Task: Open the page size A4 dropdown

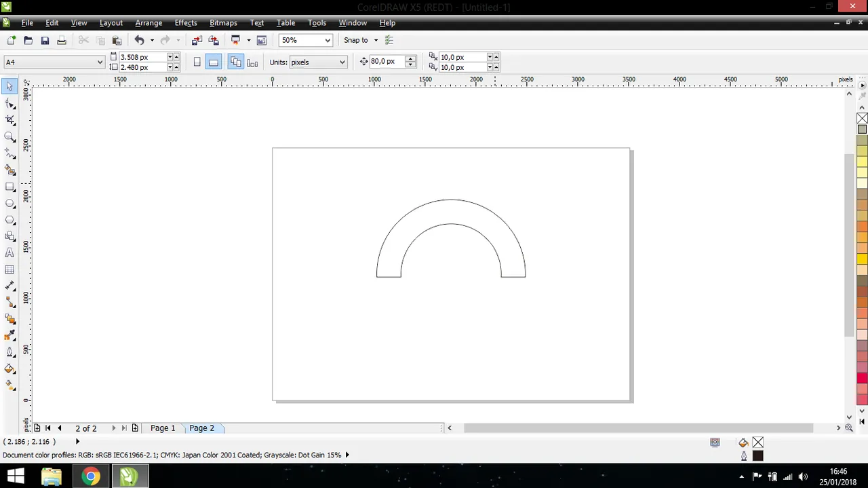Action: click(x=100, y=62)
